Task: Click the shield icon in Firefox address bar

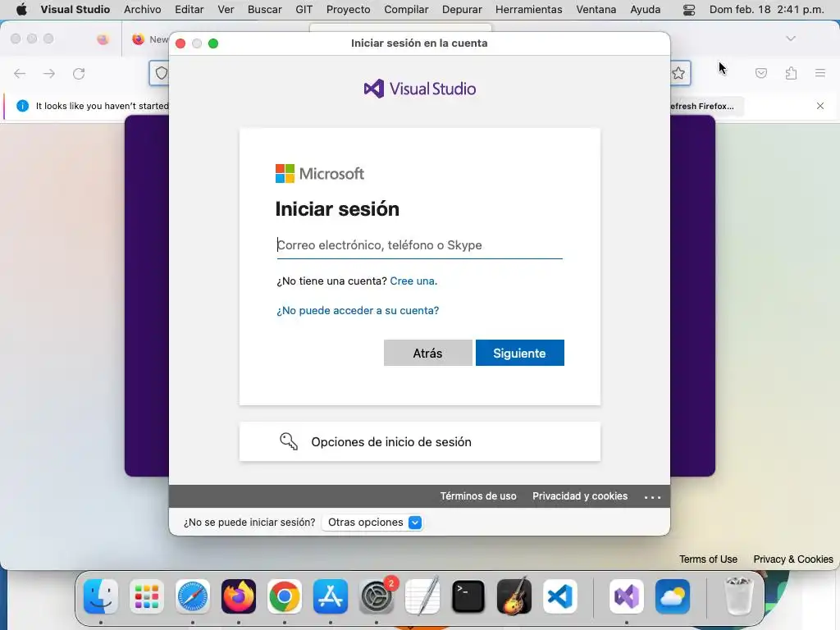Action: click(x=161, y=73)
